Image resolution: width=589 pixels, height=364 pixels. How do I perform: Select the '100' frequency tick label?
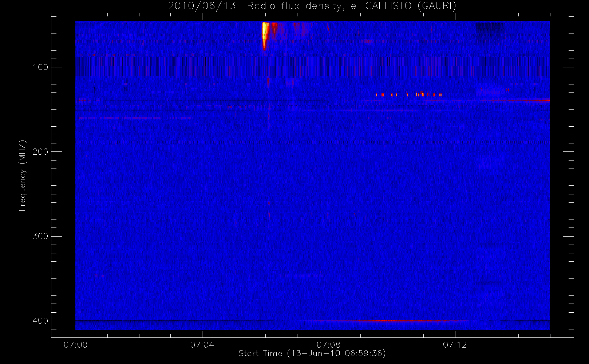[x=40, y=67]
